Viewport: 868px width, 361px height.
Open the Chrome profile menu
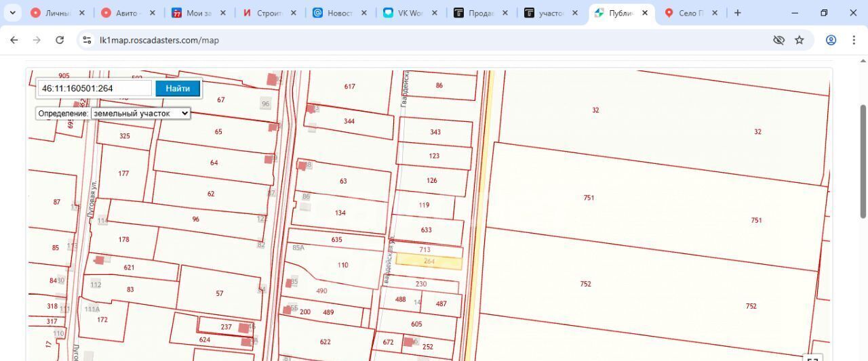coord(831,40)
